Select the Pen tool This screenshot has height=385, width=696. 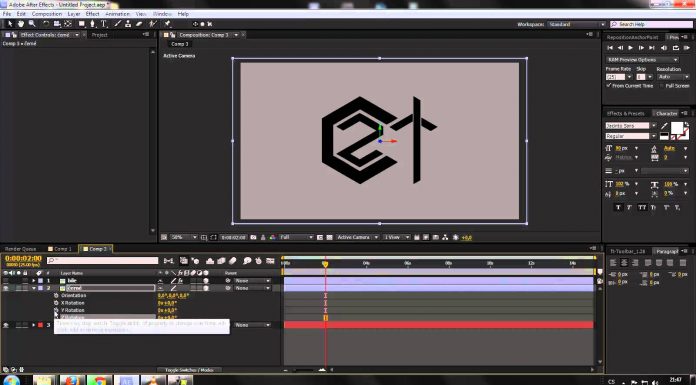[x=92, y=24]
